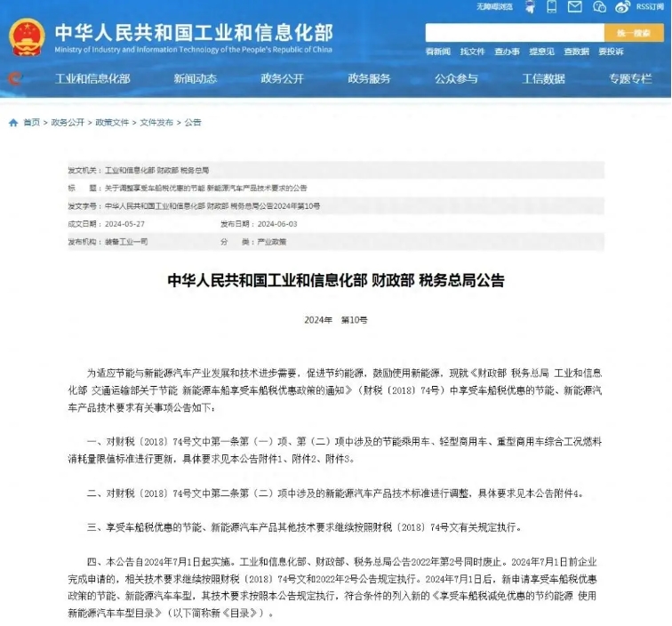Screen dimensions: 672x626
Task: Click the mail envelope icon
Action: click(x=575, y=6)
